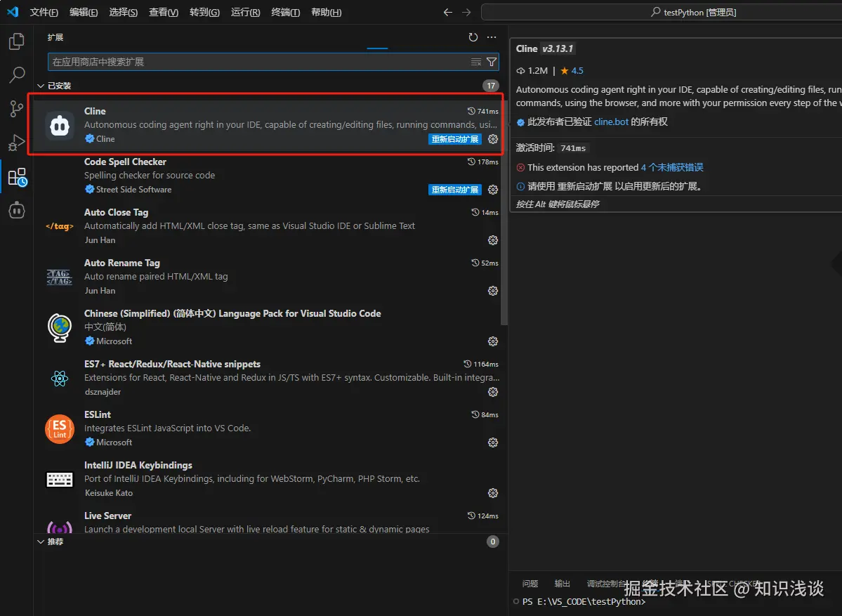The image size is (842, 616).
Task: Open the 选择(S) menu
Action: pyautogui.click(x=124, y=12)
